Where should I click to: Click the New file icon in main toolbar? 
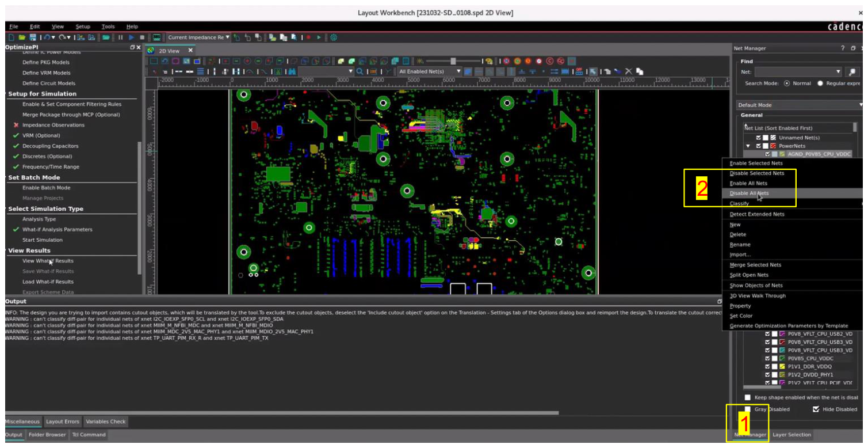11,37
